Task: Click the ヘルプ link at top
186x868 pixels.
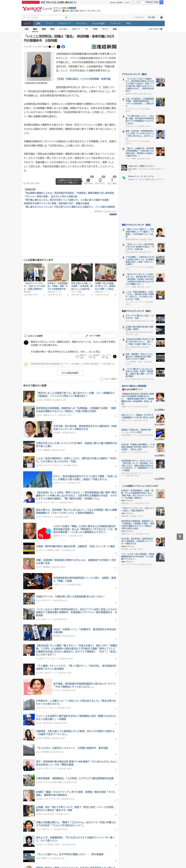Action: (x=127, y=2)
